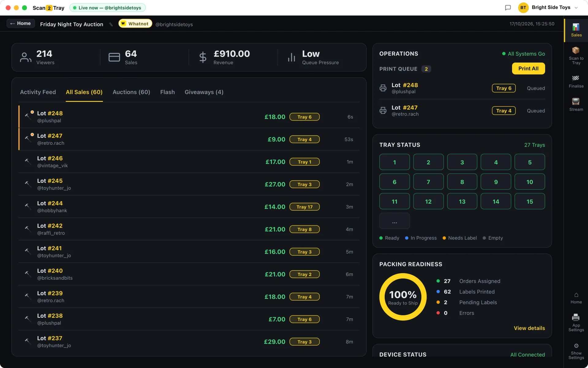Image resolution: width=588 pixels, height=368 pixels.
Task: Open the chat message icon
Action: pyautogui.click(x=508, y=8)
